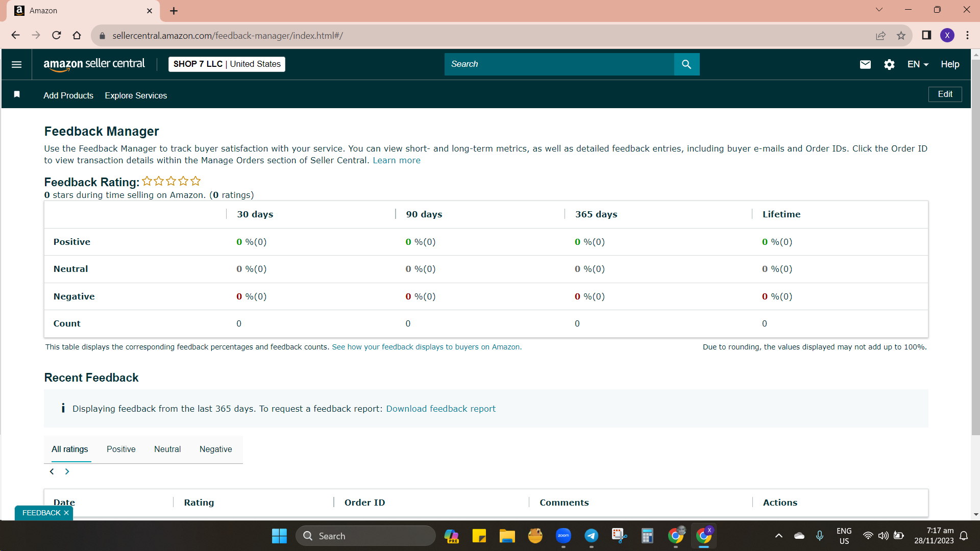Expand the EN language dropdown
This screenshot has height=551, width=980.
pyautogui.click(x=918, y=64)
